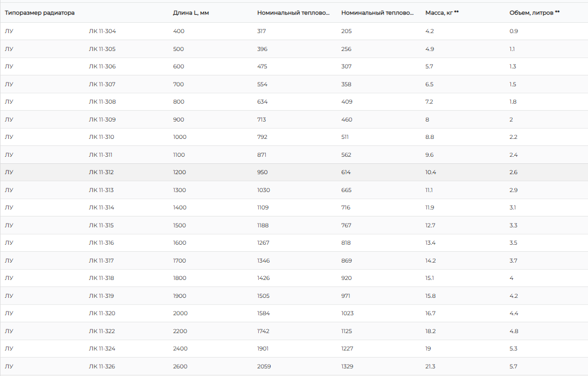Click the 2200 length value cell
The width and height of the screenshot is (588, 376).
(x=180, y=331)
